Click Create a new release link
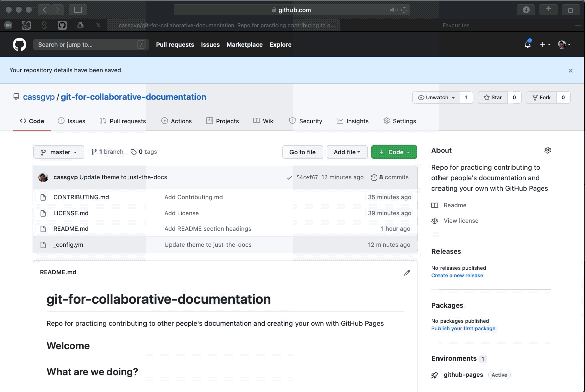Image resolution: width=585 pixels, height=392 pixels. point(457,276)
